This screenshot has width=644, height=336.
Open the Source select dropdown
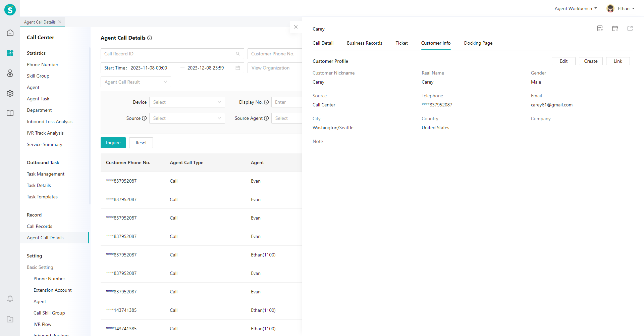tap(187, 118)
